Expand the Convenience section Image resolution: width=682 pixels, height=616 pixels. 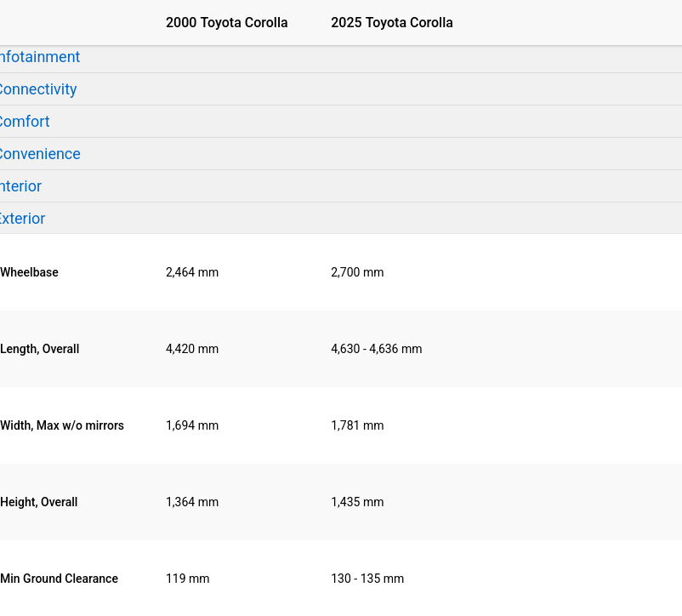[40, 154]
